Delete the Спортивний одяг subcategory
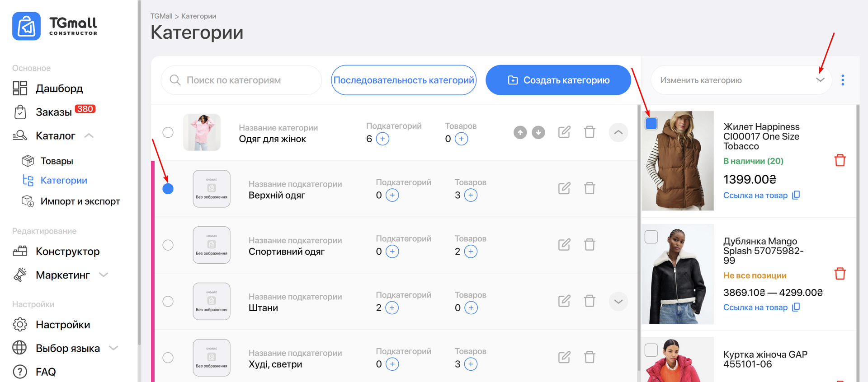 point(590,245)
